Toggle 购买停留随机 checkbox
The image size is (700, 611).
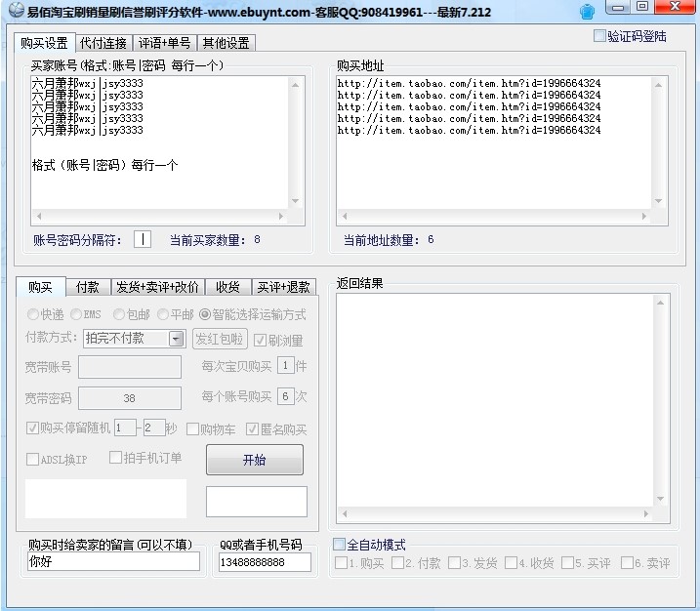click(32, 428)
